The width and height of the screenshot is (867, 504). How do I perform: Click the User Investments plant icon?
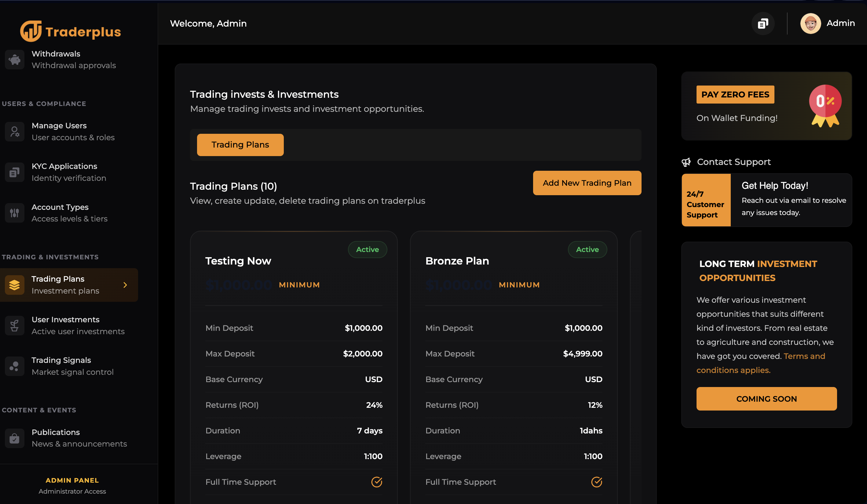[x=14, y=325]
